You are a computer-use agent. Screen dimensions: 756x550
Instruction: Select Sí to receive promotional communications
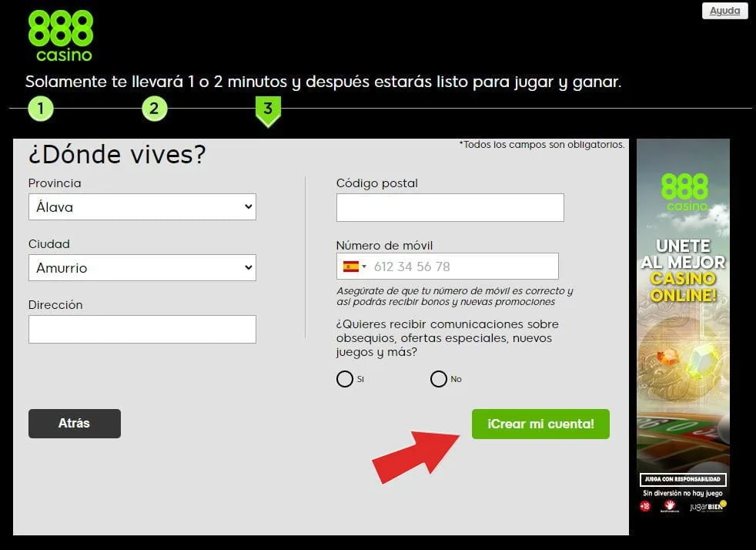pos(346,379)
